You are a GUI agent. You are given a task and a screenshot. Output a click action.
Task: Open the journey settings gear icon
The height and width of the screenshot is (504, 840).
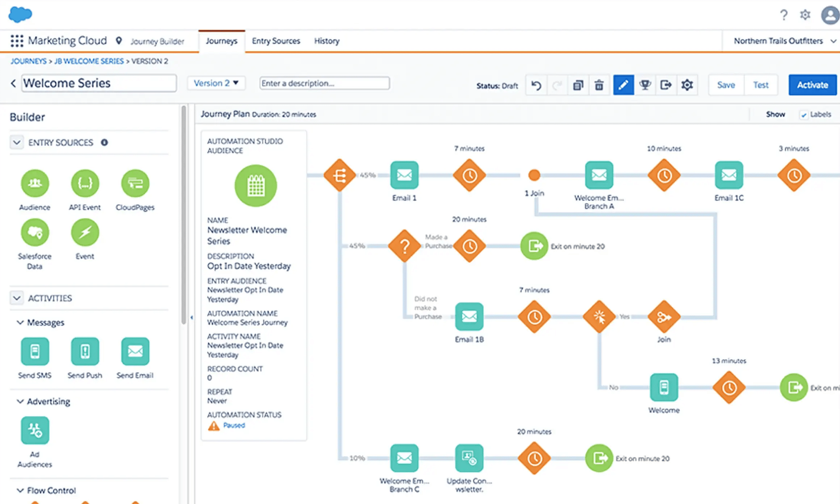[687, 85]
